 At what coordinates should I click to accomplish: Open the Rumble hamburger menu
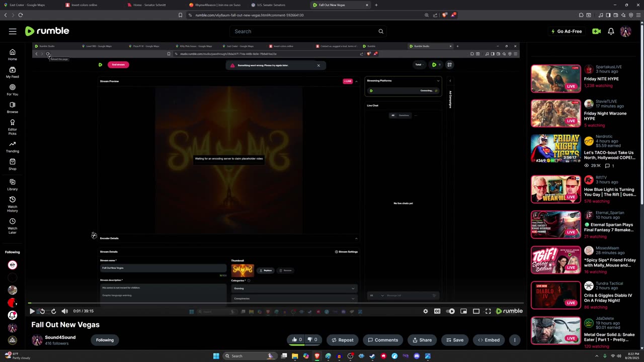coord(13,31)
